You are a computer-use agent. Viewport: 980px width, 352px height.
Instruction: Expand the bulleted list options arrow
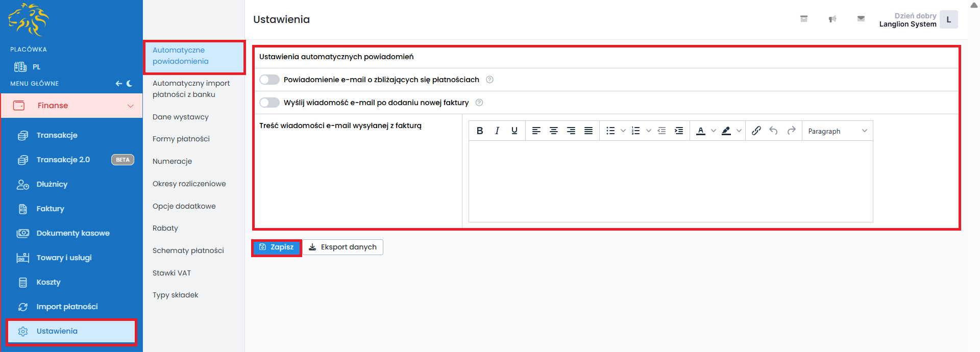623,131
